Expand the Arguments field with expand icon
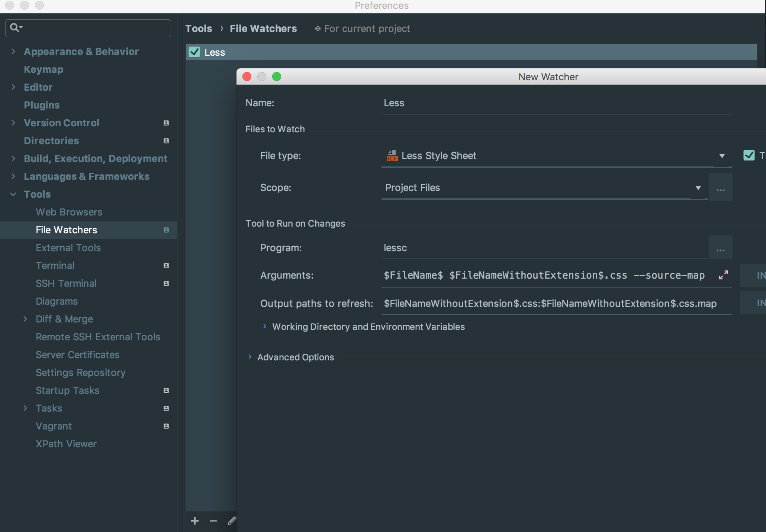This screenshot has height=532, width=766. pos(723,275)
